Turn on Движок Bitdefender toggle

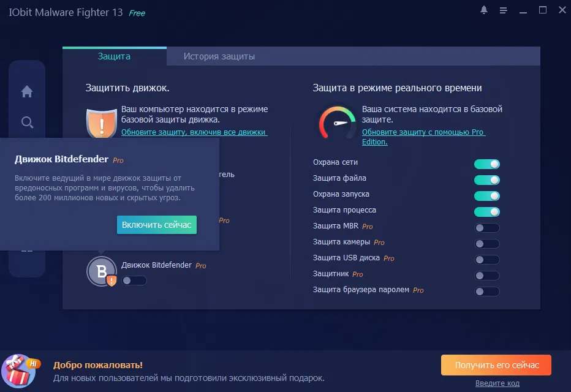pos(134,281)
